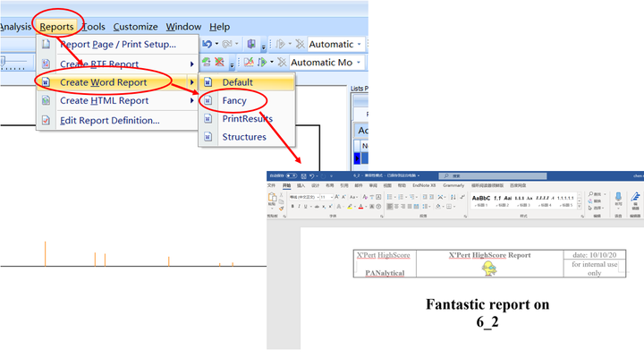The image size is (644, 358).
Task: Switch to the EndNote X8 tab
Action: tap(424, 185)
